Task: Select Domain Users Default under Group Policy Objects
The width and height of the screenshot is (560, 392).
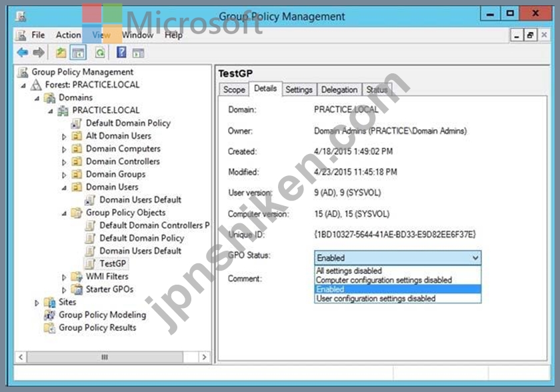Action: click(141, 251)
